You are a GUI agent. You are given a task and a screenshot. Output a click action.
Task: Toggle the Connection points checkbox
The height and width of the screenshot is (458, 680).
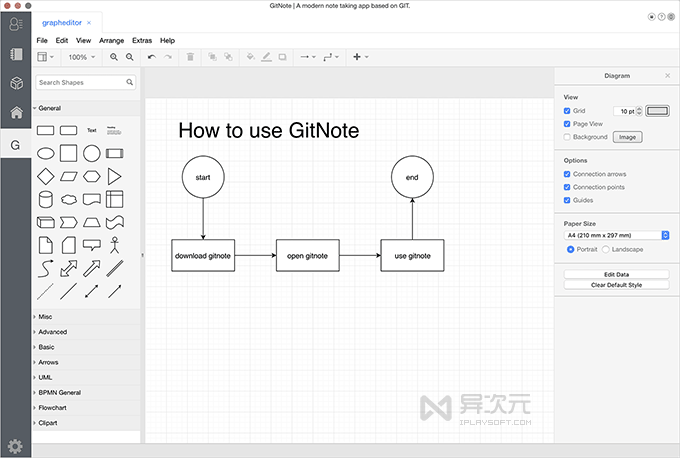coord(567,187)
